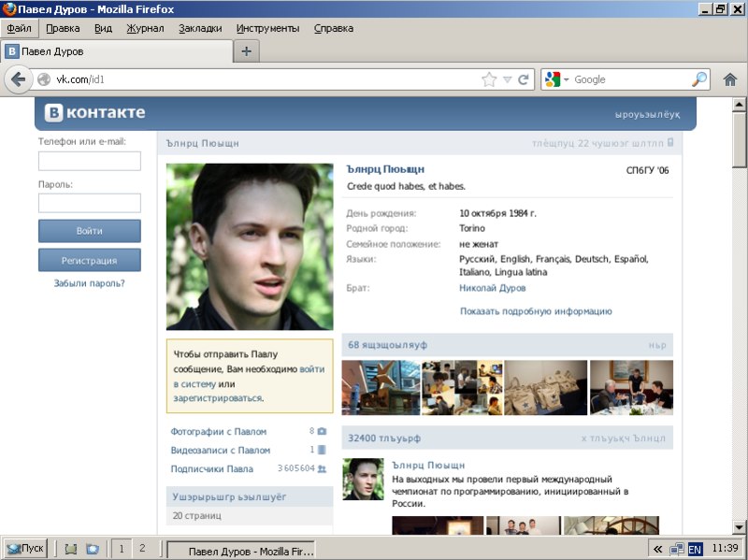Screen dimensions: 748x560
Task: Open the Инструменты menu
Action: tap(267, 28)
